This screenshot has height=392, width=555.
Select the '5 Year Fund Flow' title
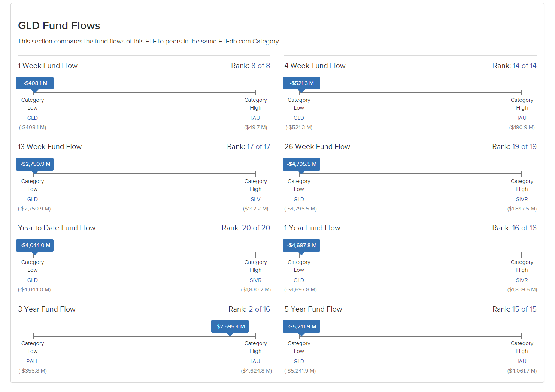[313, 309]
